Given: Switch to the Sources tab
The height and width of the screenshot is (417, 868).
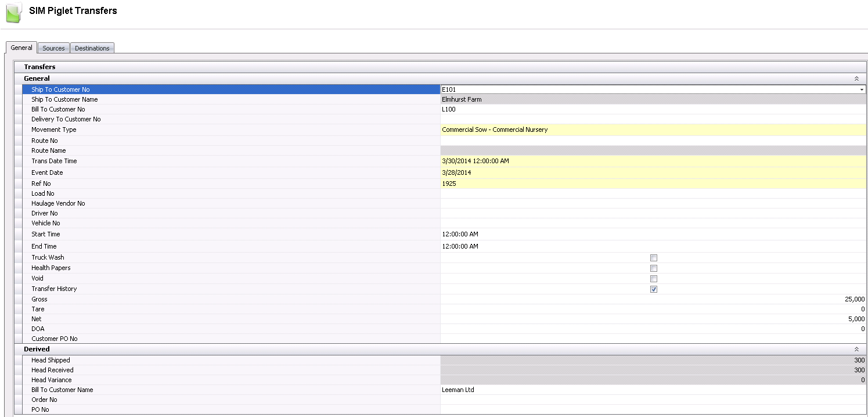Looking at the screenshot, I should (53, 48).
